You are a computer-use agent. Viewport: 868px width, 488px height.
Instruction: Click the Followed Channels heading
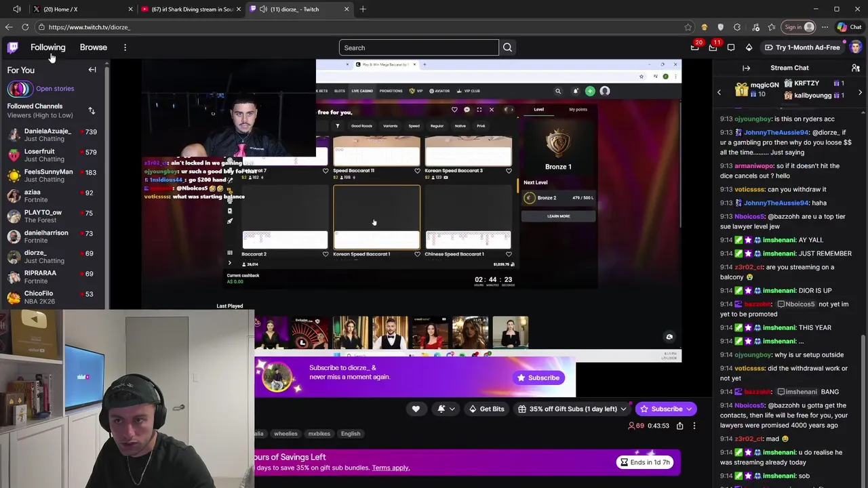click(x=35, y=106)
